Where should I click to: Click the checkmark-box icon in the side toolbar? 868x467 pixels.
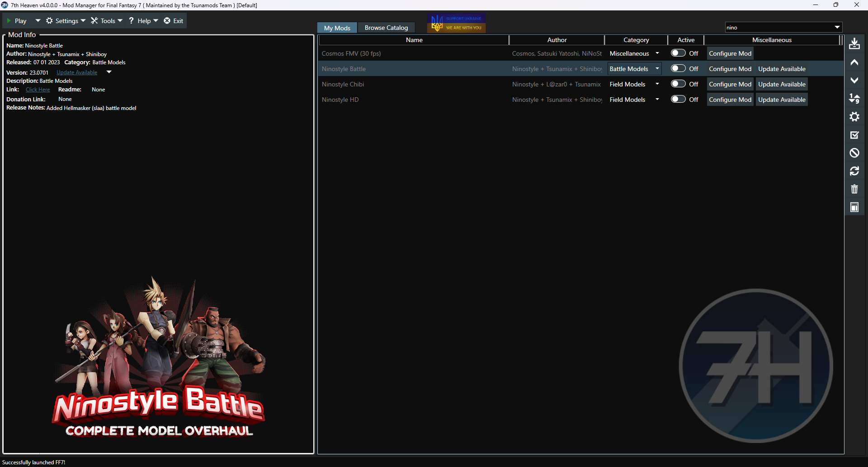pos(854,135)
